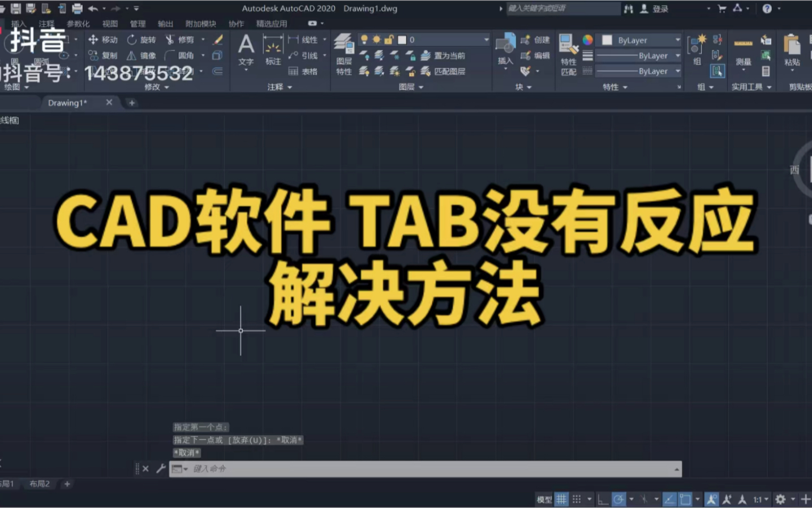The image size is (812, 508).
Task: Click Make Current (置为当前) layer button
Action: click(x=443, y=56)
